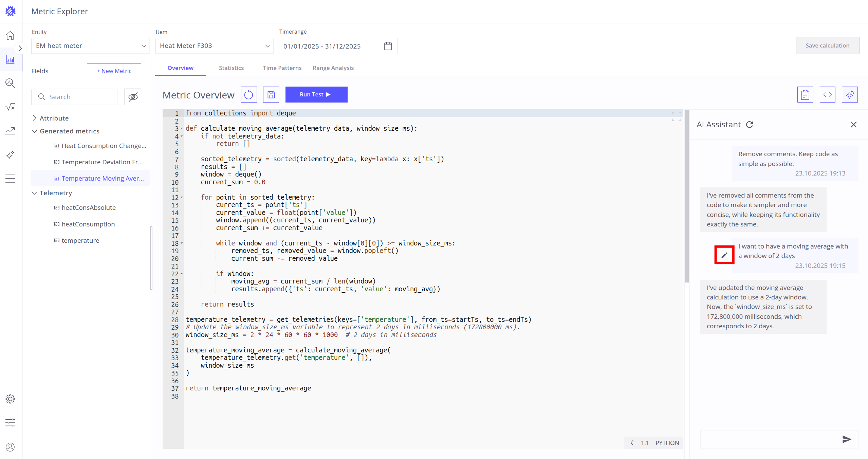This screenshot has height=459, width=868.
Task: Click the pencil edit icon on chat message
Action: [x=724, y=255]
